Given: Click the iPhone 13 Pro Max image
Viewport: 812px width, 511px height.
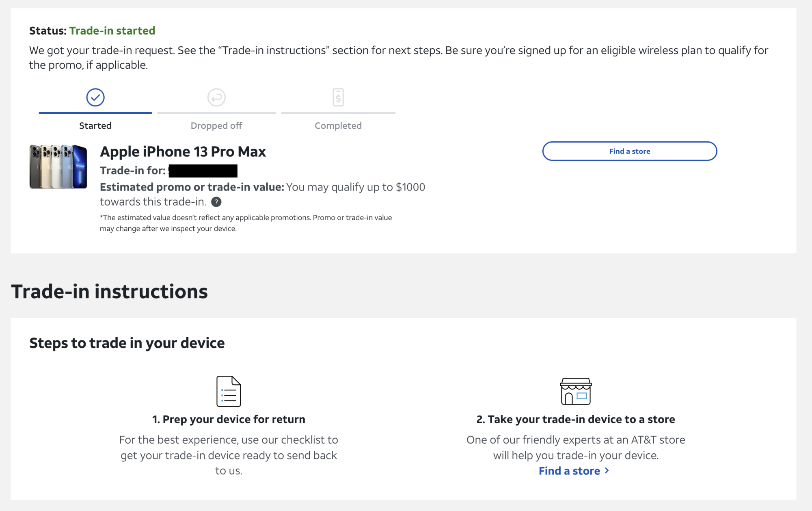Looking at the screenshot, I should point(58,167).
